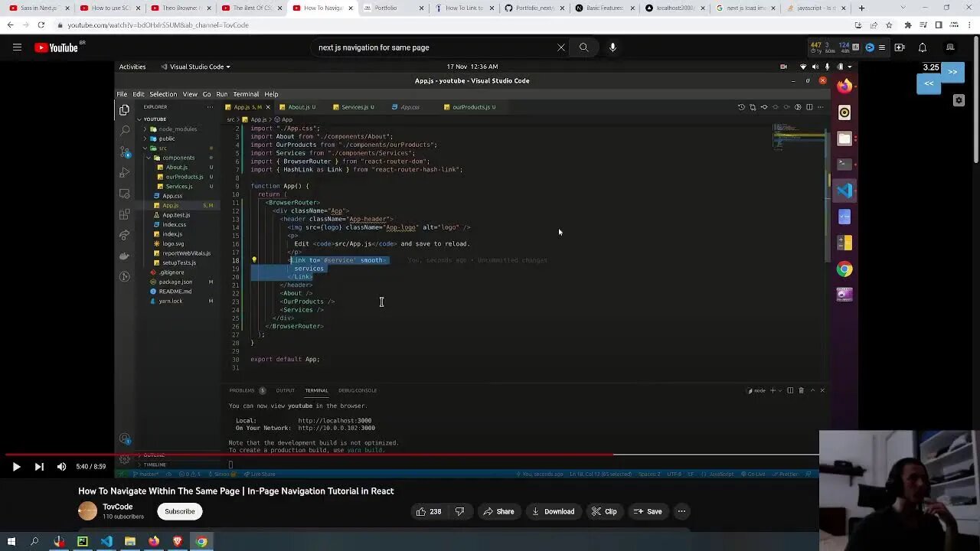Click Terminal menu in the video's VS Code
This screenshot has width=980, height=551.
tap(246, 94)
